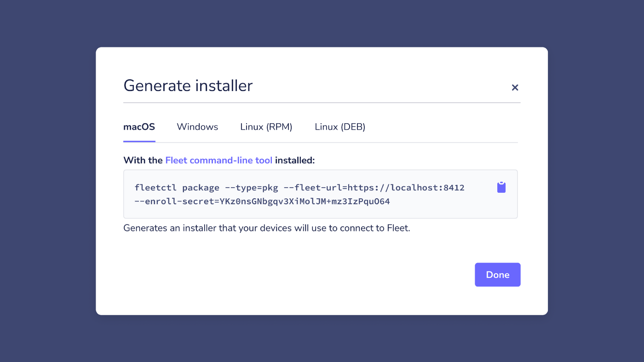Switch to the Linux (RPM) tab
This screenshot has height=362, width=644.
pyautogui.click(x=266, y=127)
